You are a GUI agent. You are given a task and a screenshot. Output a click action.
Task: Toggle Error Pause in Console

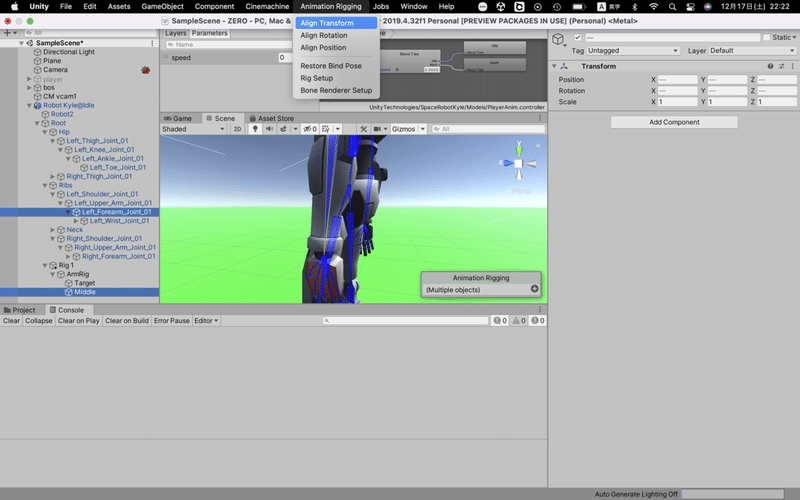(171, 320)
